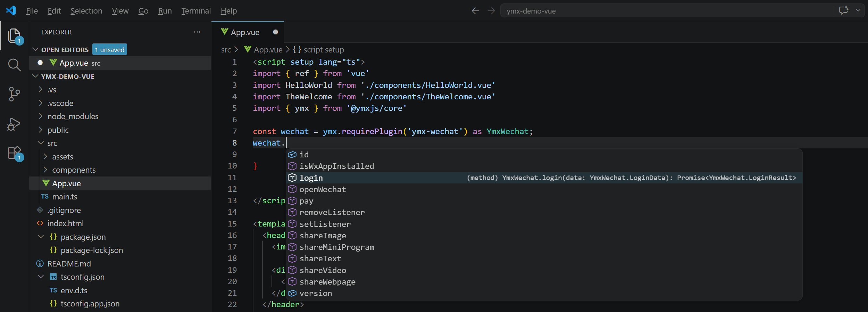Screen dimensions: 868x312
Task: Click the git icon of .gitignore
Action: pos(40,210)
